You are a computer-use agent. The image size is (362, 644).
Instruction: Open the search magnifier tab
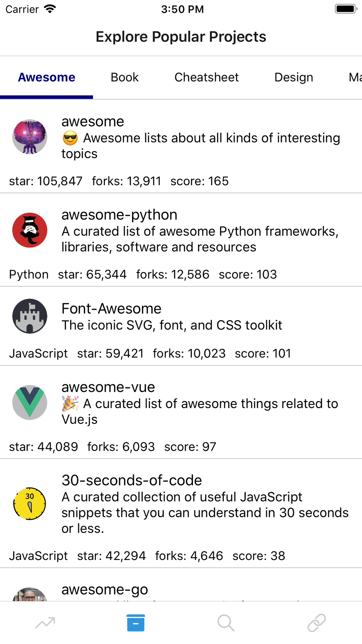[226, 623]
